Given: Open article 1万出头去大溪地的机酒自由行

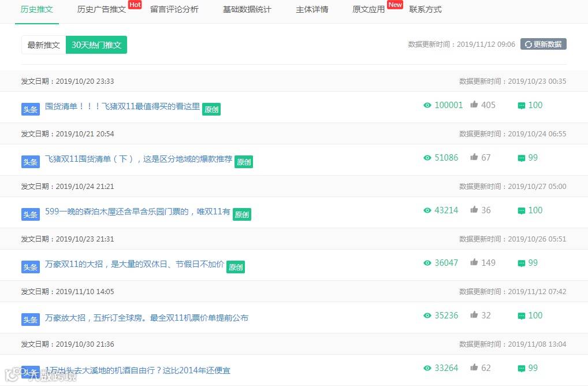Looking at the screenshot, I should pos(137,370).
